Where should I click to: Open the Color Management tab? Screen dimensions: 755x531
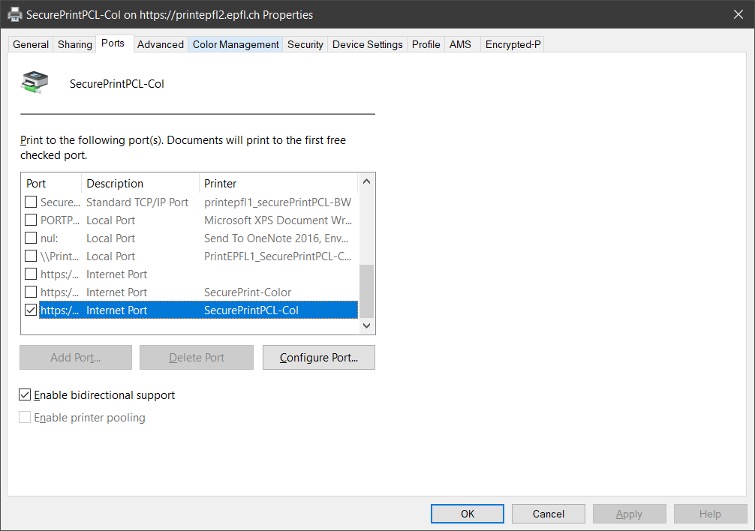235,44
